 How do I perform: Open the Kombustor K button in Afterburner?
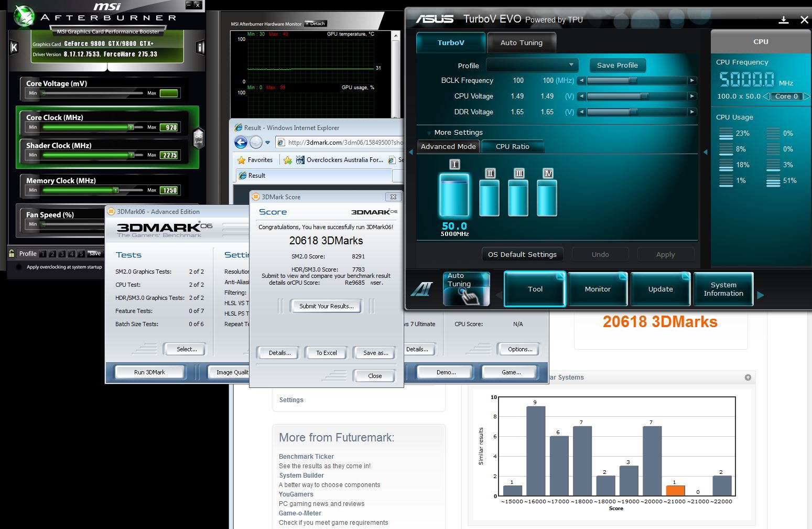[14, 47]
